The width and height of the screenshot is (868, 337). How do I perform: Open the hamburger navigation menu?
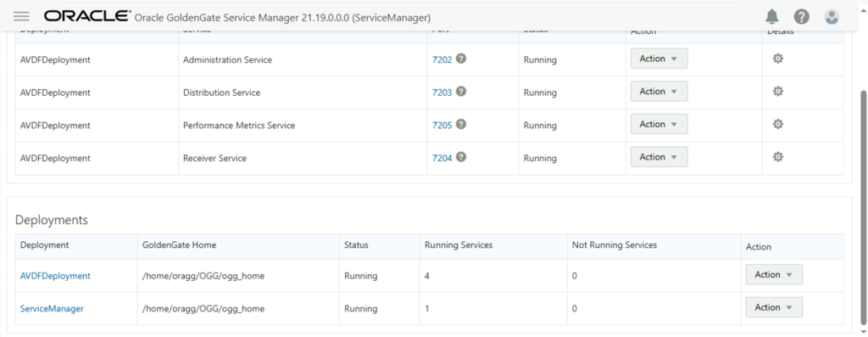click(21, 17)
